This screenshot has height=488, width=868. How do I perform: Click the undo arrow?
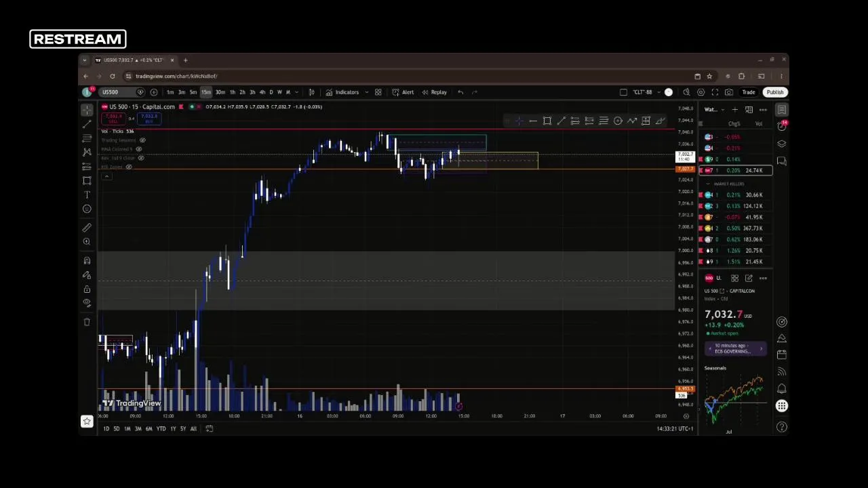(460, 92)
